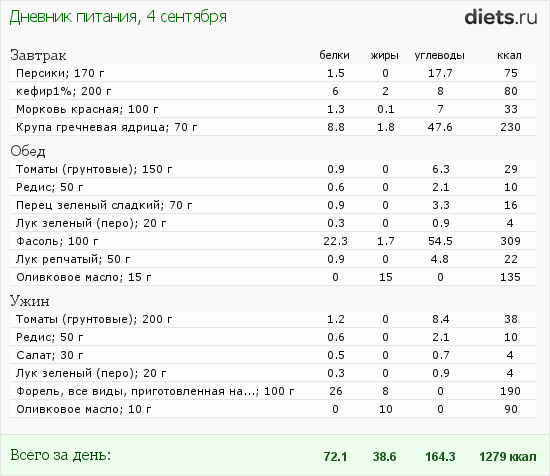Click the 90 kcal olive oil value
Image resolution: width=550 pixels, height=476 pixels.
coord(511,409)
